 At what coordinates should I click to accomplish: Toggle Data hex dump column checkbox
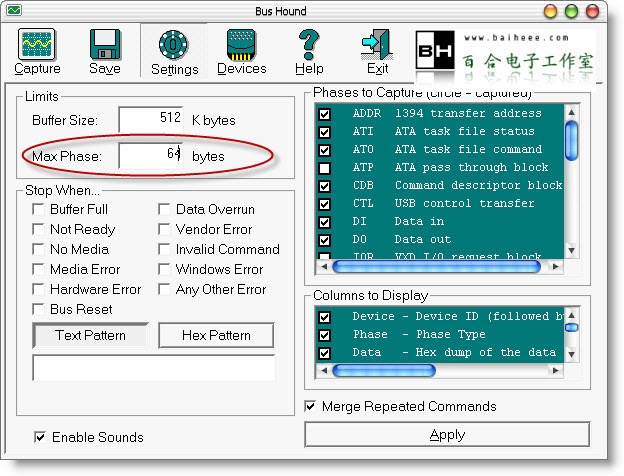pos(325,353)
